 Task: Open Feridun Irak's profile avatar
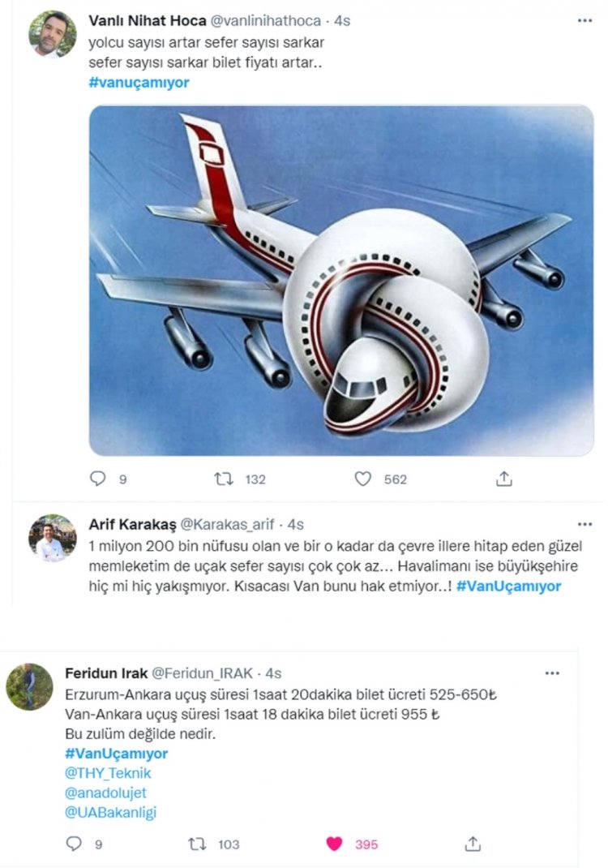click(29, 686)
